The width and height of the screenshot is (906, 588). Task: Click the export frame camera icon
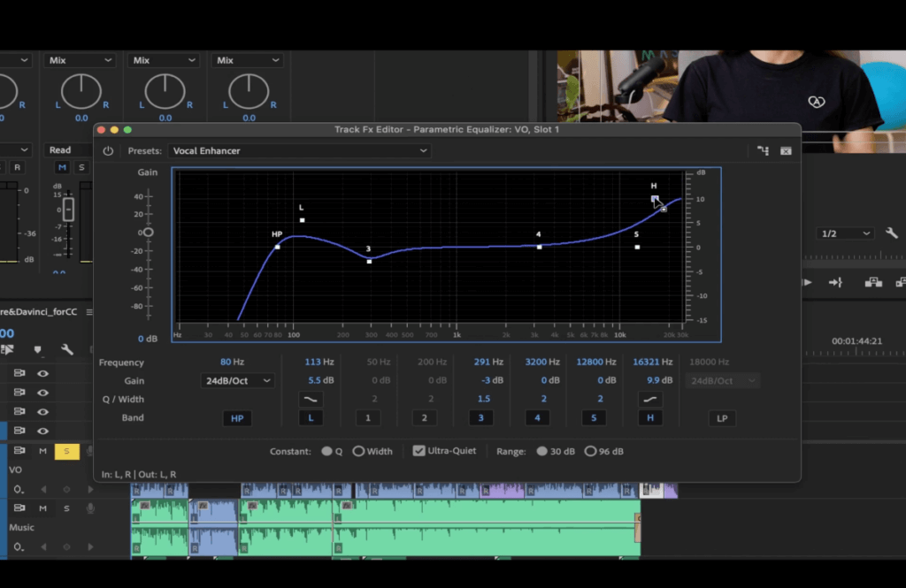874,282
